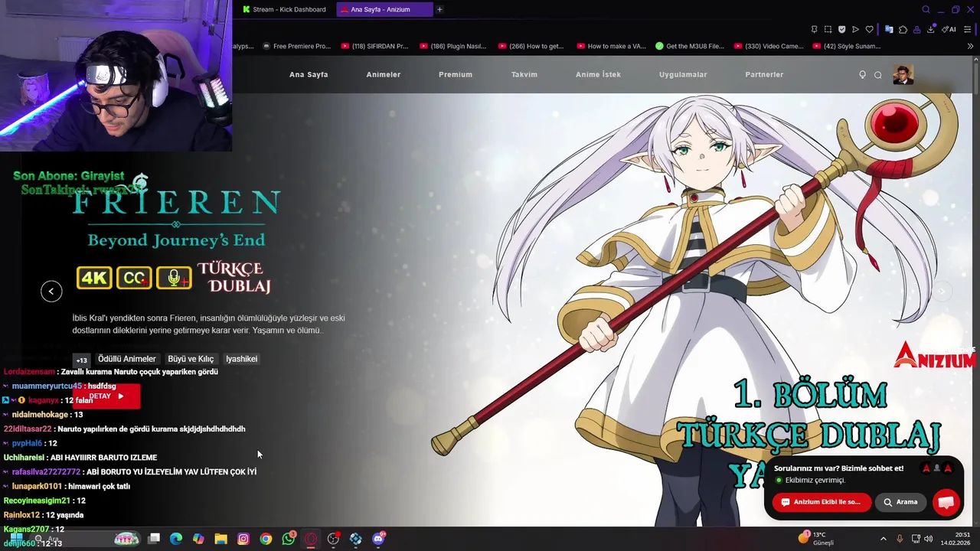
Task: Open the Get the M3U8 File bookmark
Action: click(690, 46)
